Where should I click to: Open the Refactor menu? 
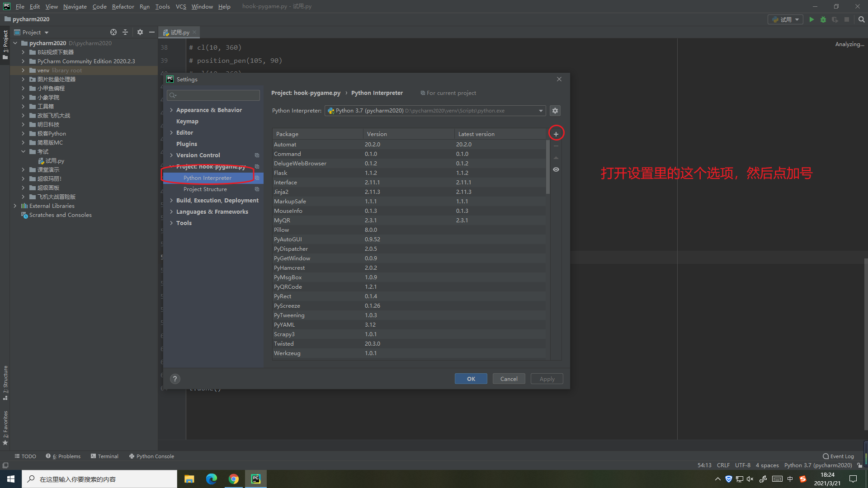(123, 6)
